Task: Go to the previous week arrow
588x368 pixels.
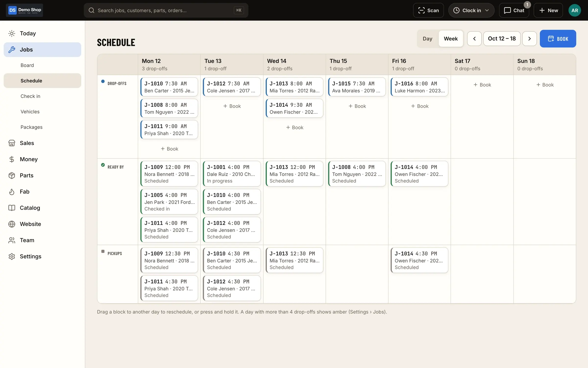Action: [474, 39]
